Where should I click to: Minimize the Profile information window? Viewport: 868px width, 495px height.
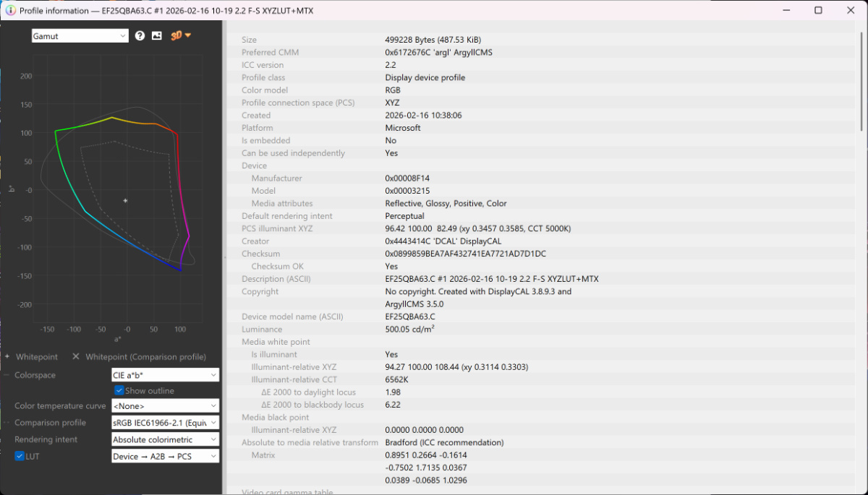click(785, 10)
